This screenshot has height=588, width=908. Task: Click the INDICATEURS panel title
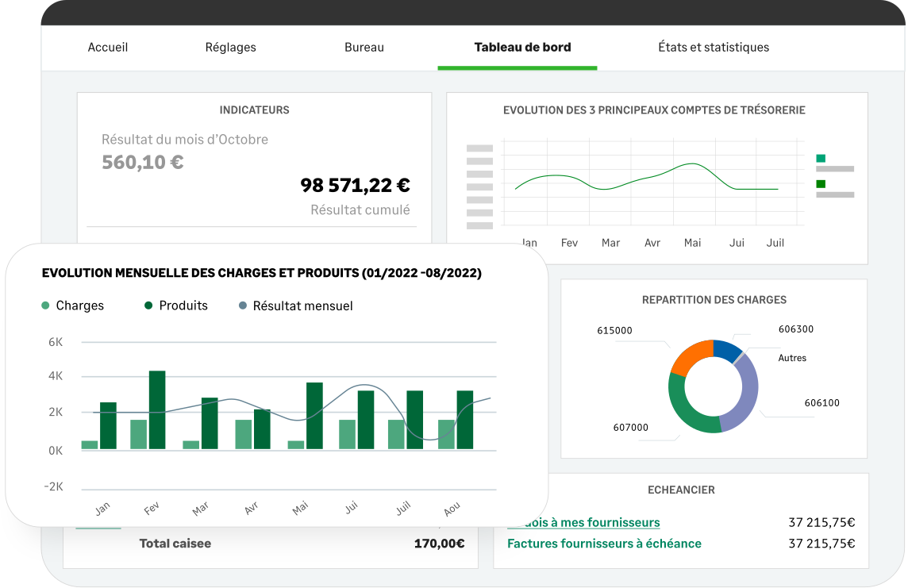point(254,110)
